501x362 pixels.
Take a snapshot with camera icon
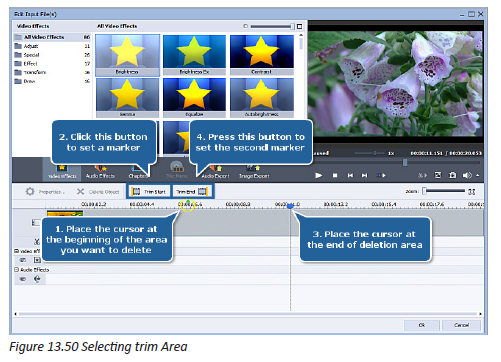point(452,175)
